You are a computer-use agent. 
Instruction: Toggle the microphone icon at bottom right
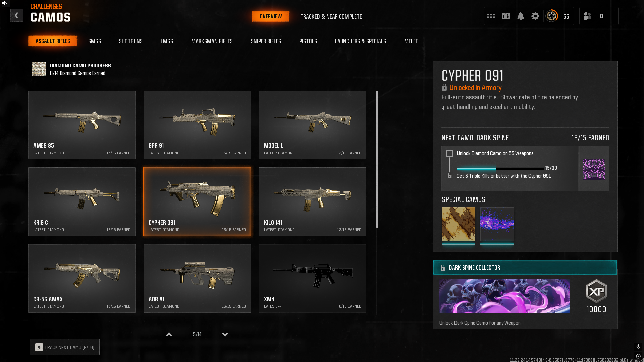point(638,346)
